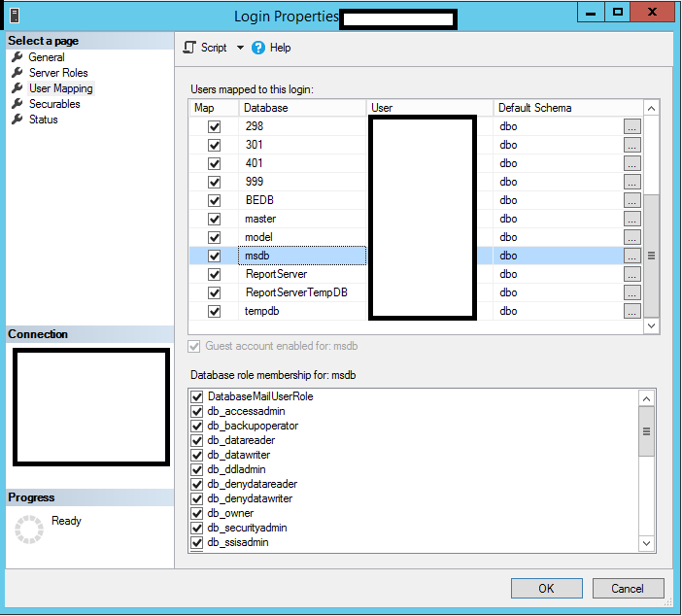Click the wrench icon beside Server Roles
This screenshot has height=616, width=682.
(17, 73)
